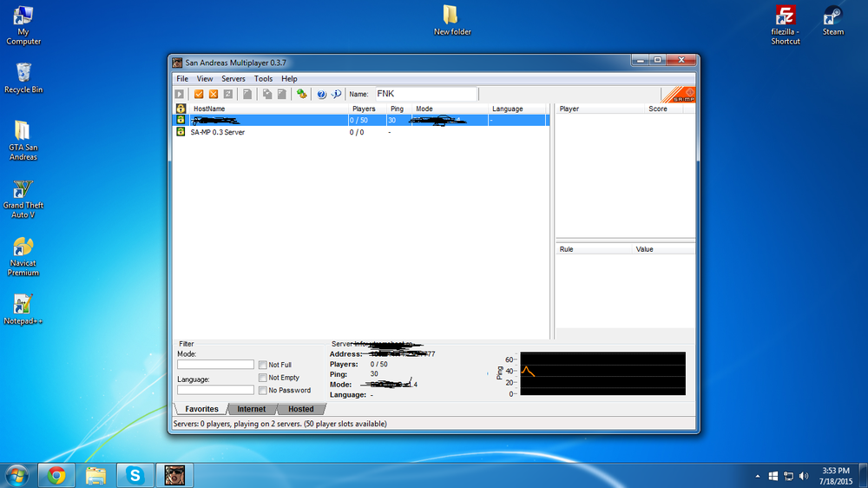Open Navicat Premium desktop shortcut
The width and height of the screenshot is (868, 488).
click(x=23, y=256)
